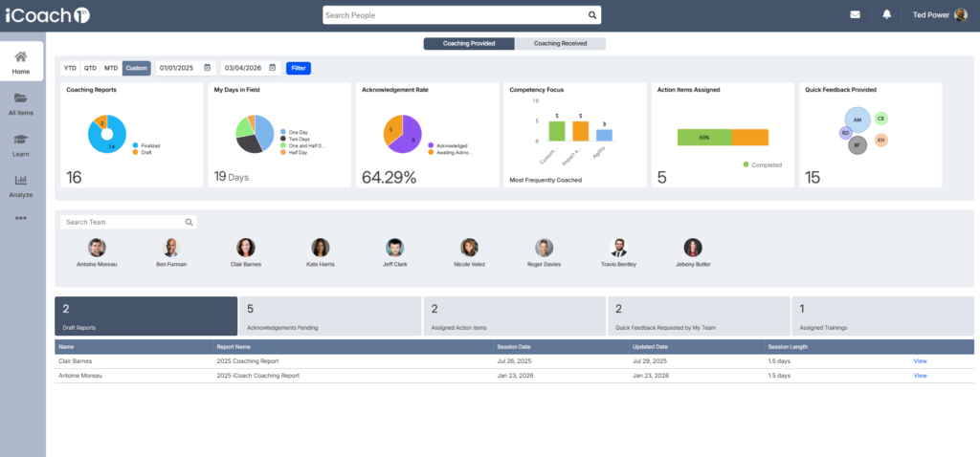Click the Search Team magnifier icon
Screen dimensions: 980x457
[x=189, y=222]
